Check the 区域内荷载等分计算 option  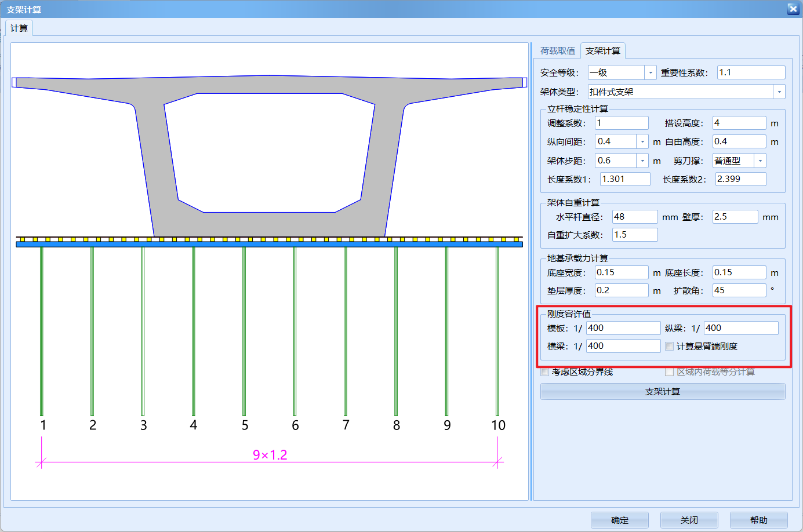(x=670, y=372)
